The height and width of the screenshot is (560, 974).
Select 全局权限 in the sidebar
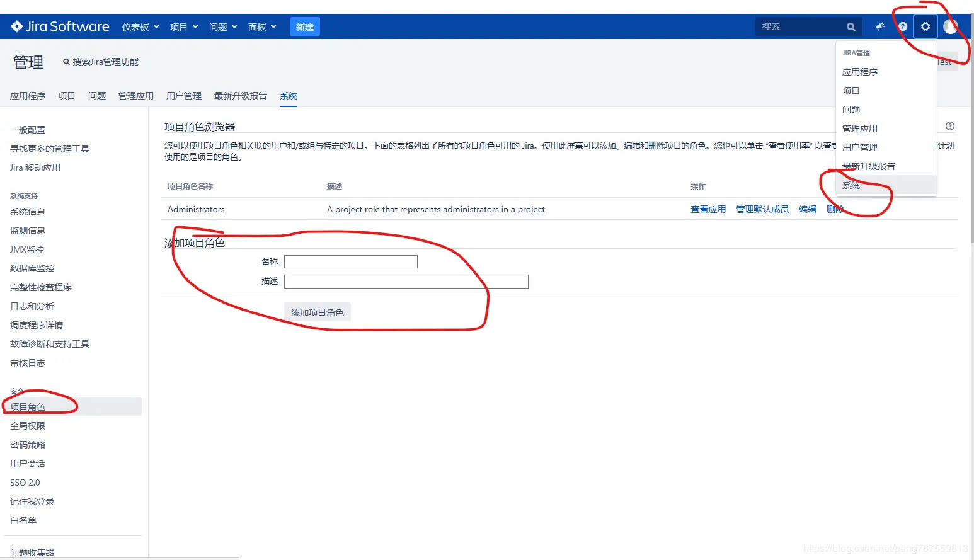[x=27, y=425]
